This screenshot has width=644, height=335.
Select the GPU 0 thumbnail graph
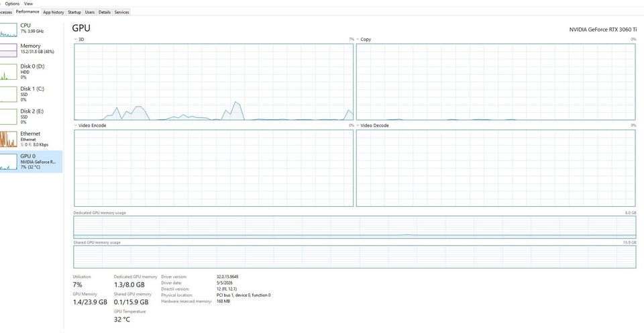pos(8,162)
